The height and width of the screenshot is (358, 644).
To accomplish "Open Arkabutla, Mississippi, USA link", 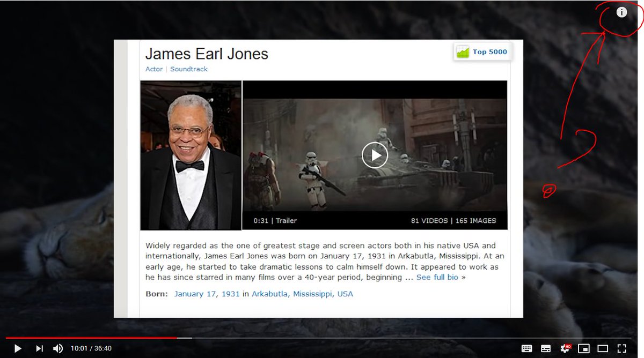I will [302, 294].
